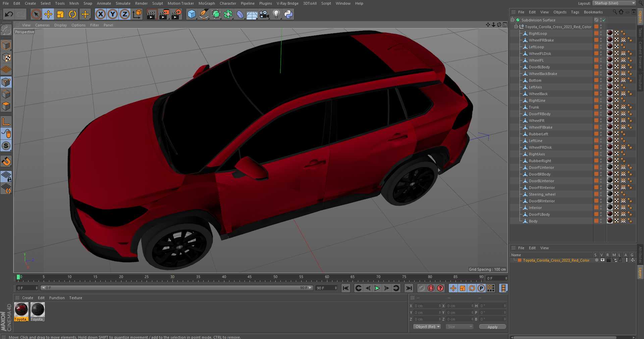
Task: Add Floor environment object icon
Action: coord(252,14)
